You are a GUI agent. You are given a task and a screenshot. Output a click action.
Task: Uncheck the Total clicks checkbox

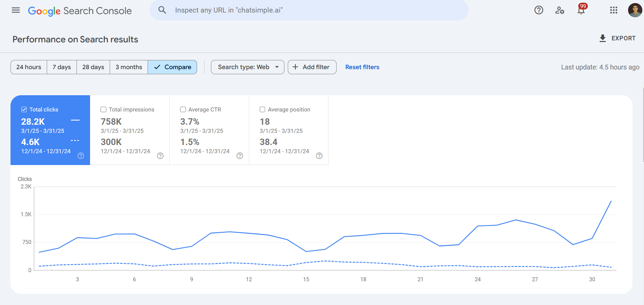click(x=24, y=109)
